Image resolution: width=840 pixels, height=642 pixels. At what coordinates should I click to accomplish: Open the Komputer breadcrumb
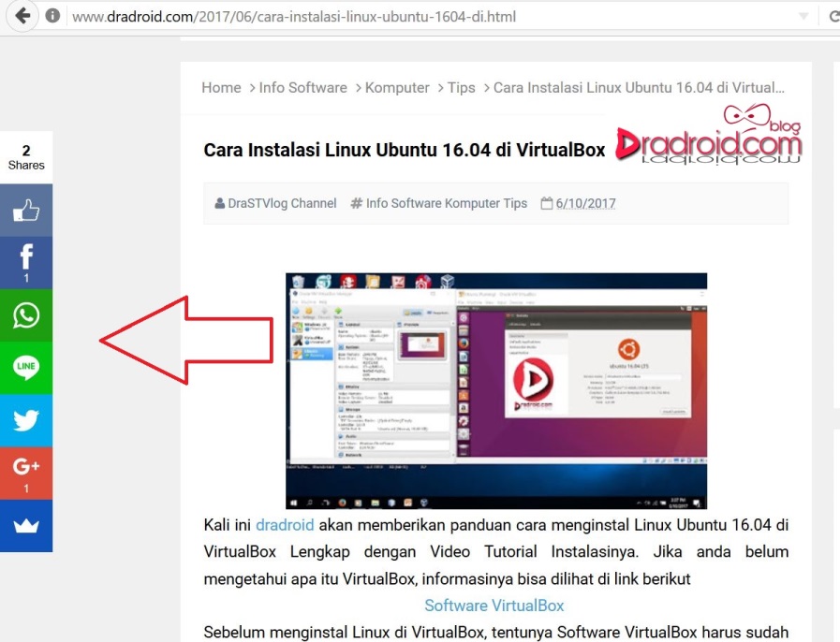397,87
